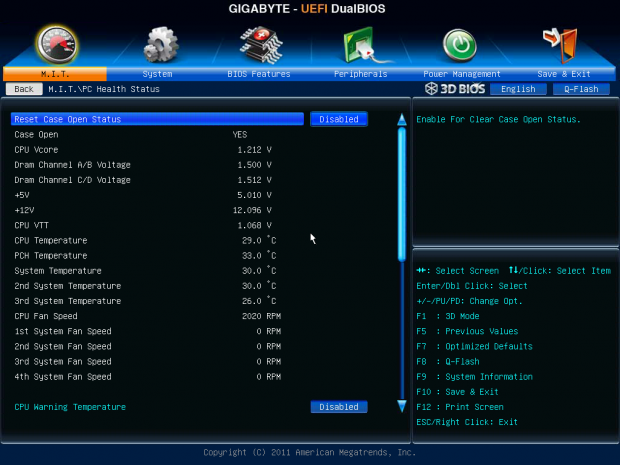620x465 pixels.
Task: Click the F9 : System Information hint
Action: (x=474, y=376)
